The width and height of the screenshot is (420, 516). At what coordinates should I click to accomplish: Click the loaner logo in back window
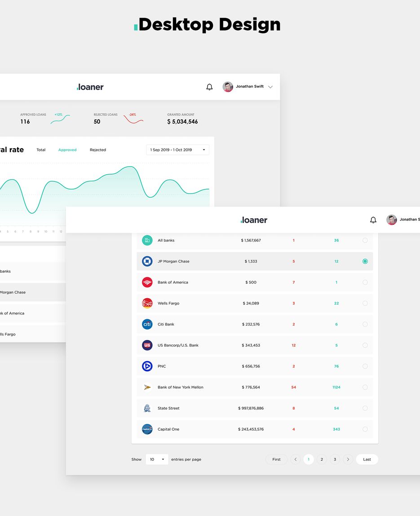(x=90, y=87)
